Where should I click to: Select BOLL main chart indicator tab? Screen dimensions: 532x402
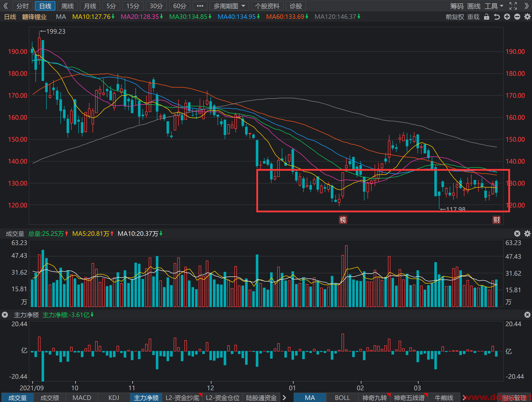click(342, 398)
